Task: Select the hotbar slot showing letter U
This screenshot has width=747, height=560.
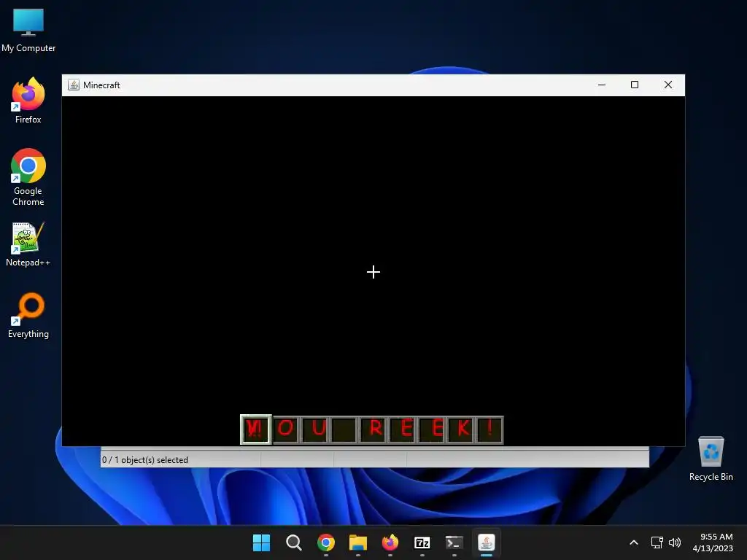Action: point(315,430)
